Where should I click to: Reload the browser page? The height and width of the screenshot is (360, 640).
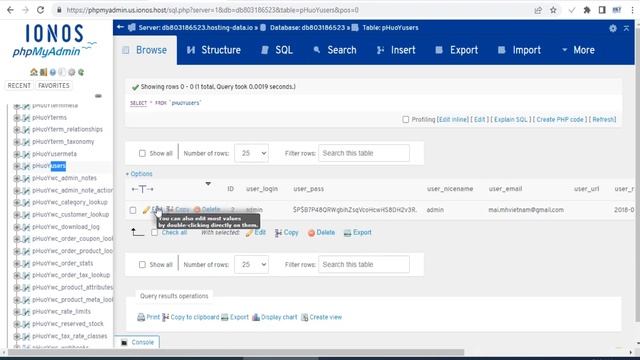tap(40, 10)
